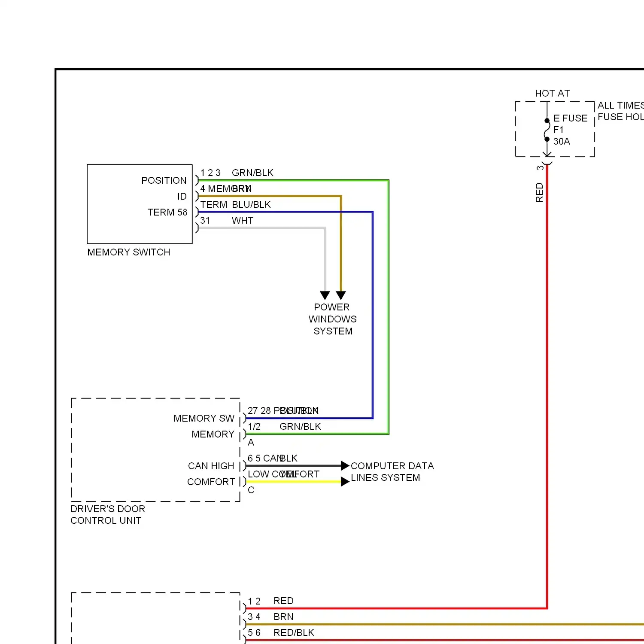This screenshot has height=644, width=644.
Task: Click the DRIVER'S DOOR CONTROL UNIT label
Action: point(108,515)
